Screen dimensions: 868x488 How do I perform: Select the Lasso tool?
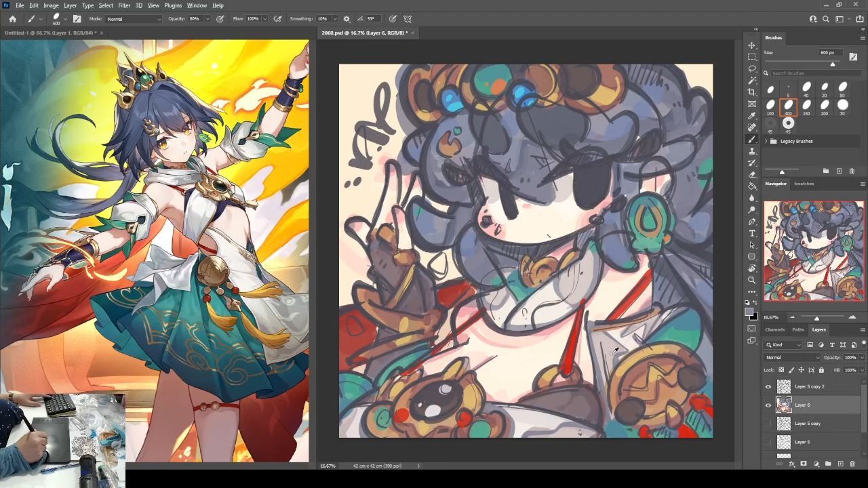(x=751, y=69)
